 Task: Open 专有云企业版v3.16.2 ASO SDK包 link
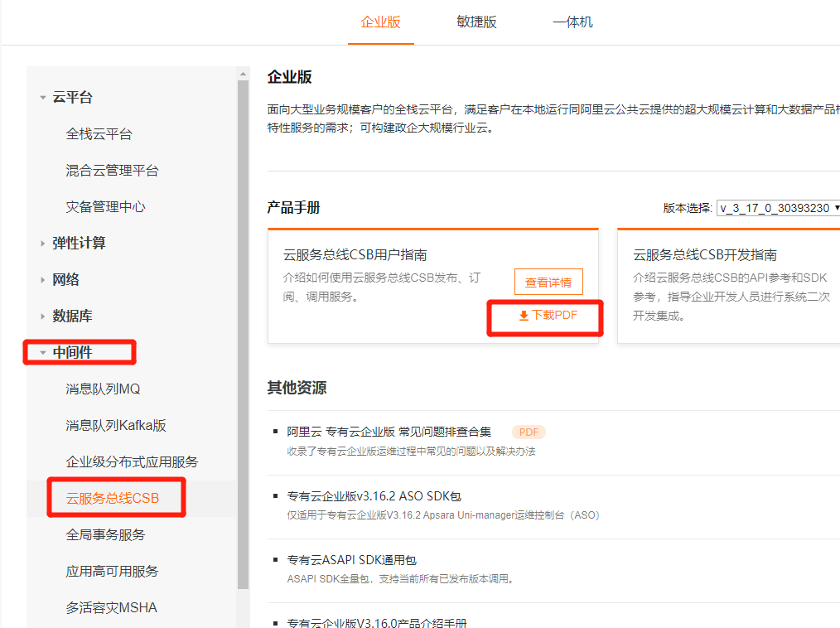[x=374, y=496]
